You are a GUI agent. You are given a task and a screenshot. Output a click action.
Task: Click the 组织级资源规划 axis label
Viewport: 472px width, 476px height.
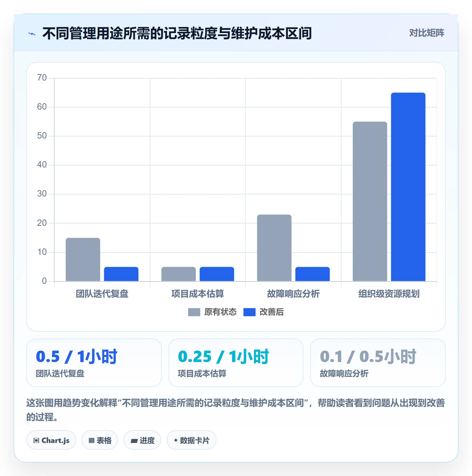[389, 294]
